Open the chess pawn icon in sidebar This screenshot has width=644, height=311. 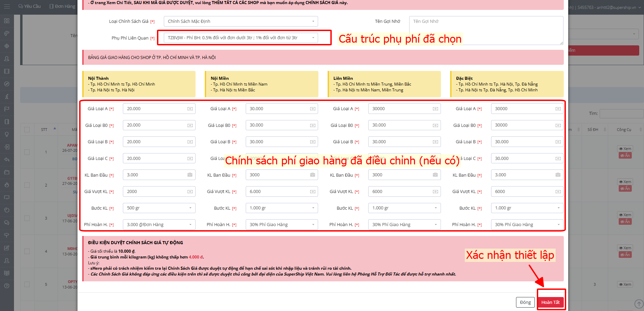pyautogui.click(x=7, y=97)
